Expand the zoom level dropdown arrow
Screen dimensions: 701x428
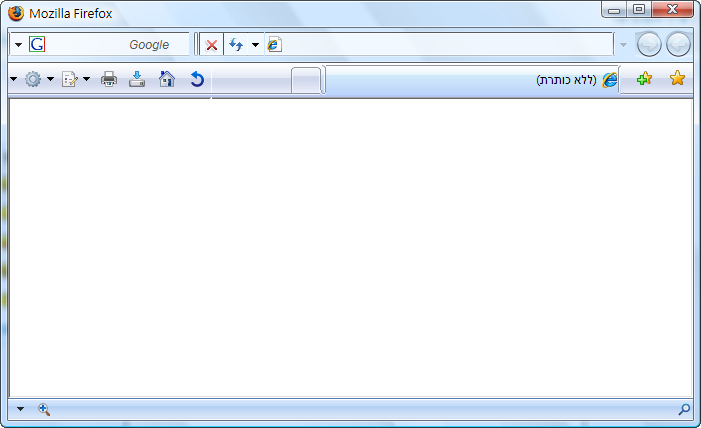pyautogui.click(x=21, y=409)
